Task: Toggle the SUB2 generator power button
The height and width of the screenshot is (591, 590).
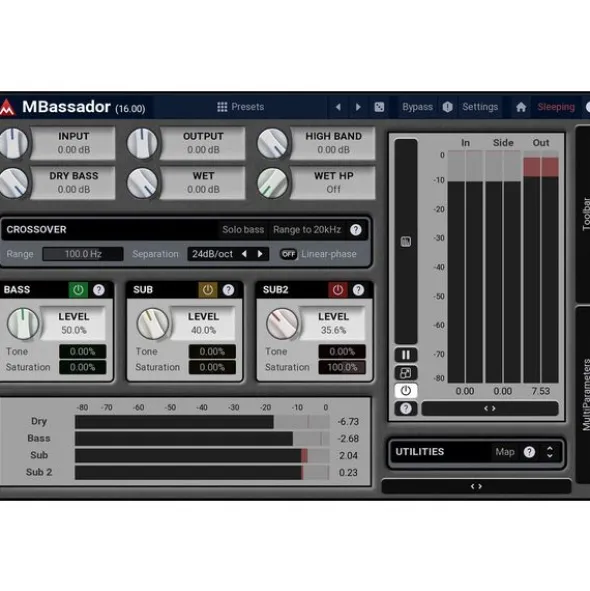Action: [x=338, y=290]
